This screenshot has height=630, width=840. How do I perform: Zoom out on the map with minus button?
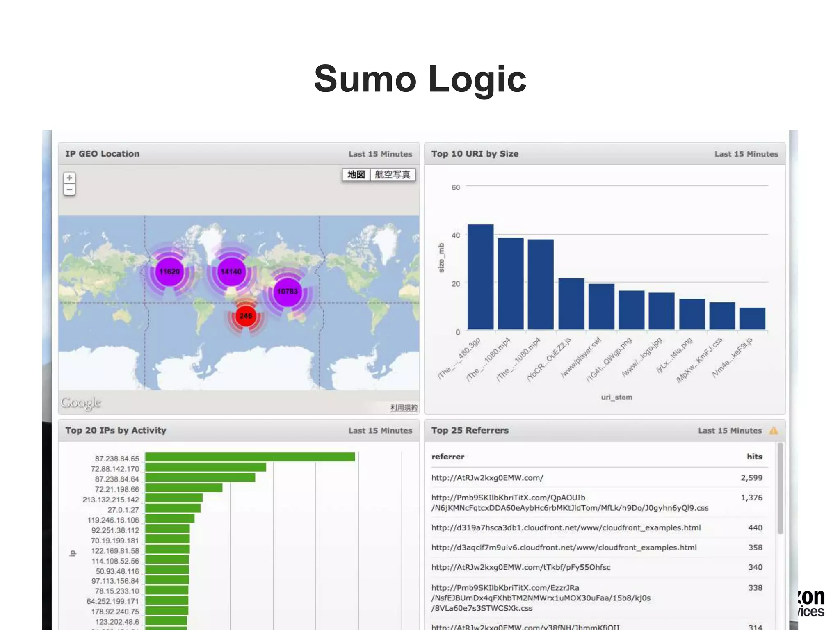69,189
